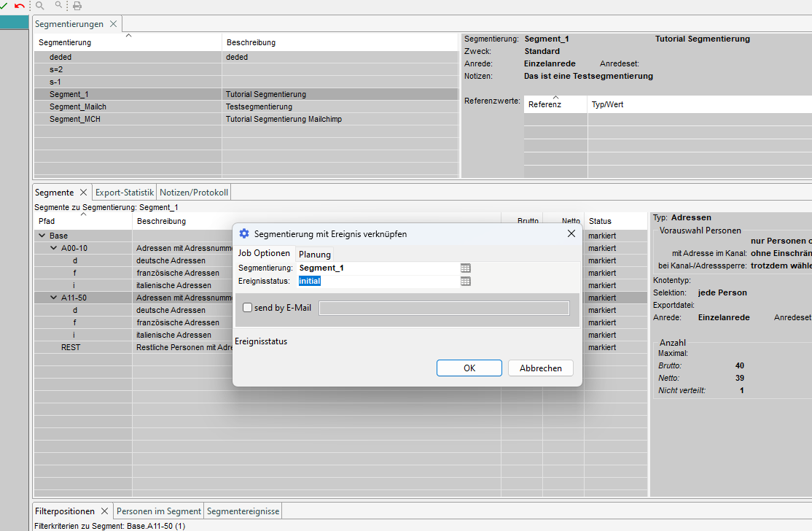Switch to the Planung tab

[315, 255]
